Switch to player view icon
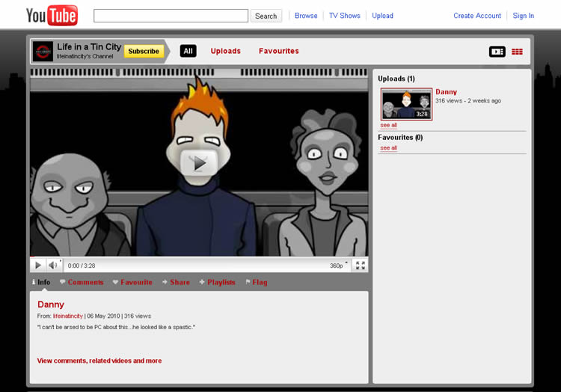This screenshot has height=392, width=561. pos(497,52)
